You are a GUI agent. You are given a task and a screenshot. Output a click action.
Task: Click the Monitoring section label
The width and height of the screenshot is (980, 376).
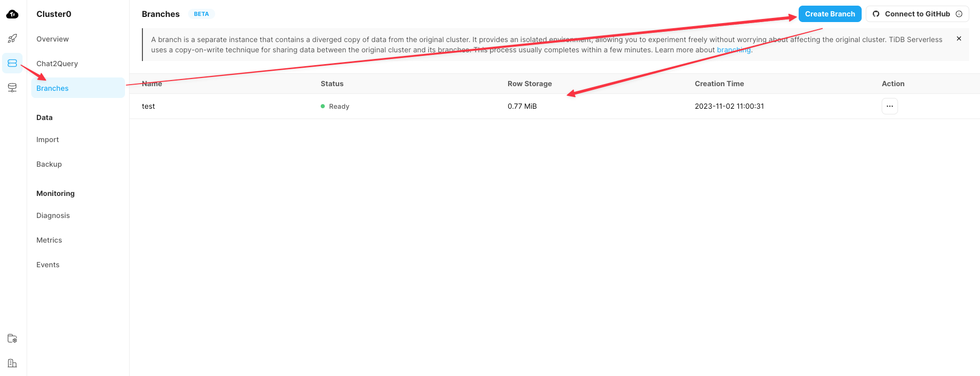(55, 193)
